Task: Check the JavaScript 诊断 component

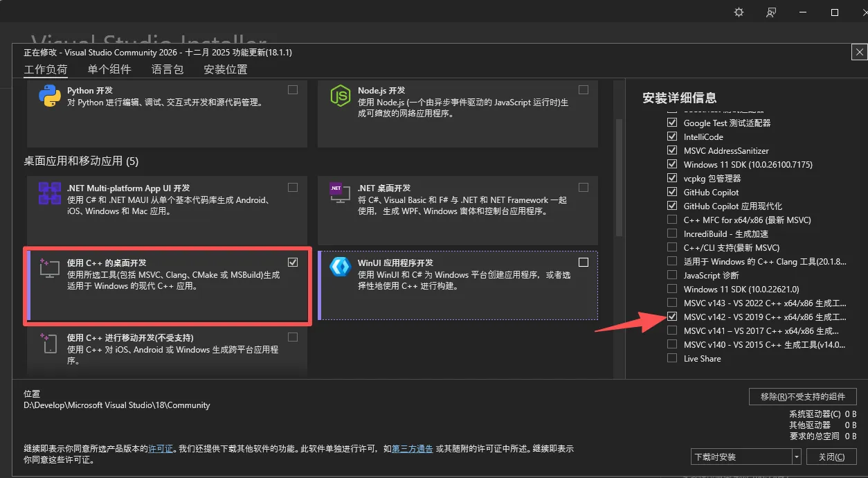Action: (672, 275)
